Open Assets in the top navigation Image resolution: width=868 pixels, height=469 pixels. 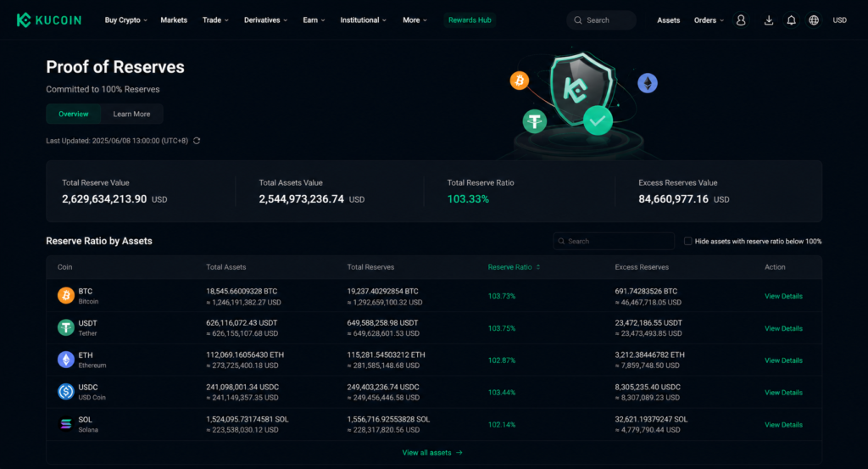point(668,20)
